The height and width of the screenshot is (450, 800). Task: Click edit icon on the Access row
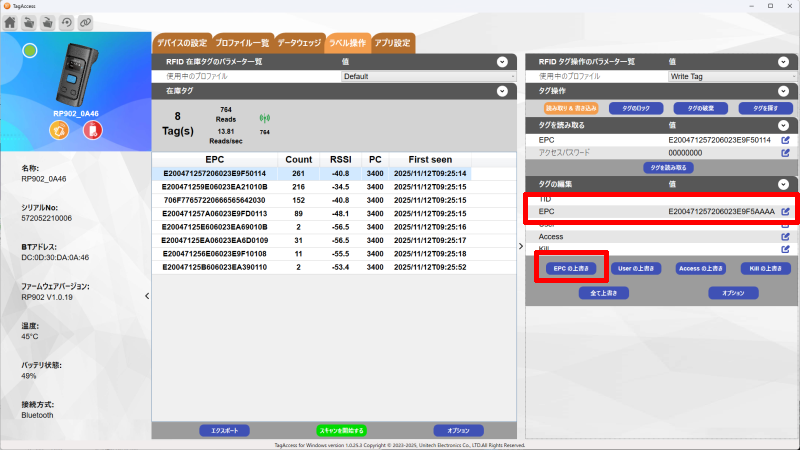click(785, 236)
